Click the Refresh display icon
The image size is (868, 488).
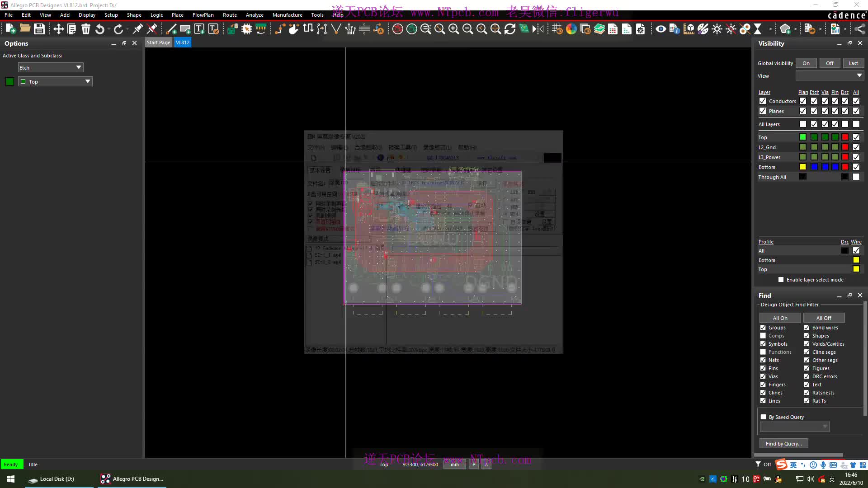(510, 29)
